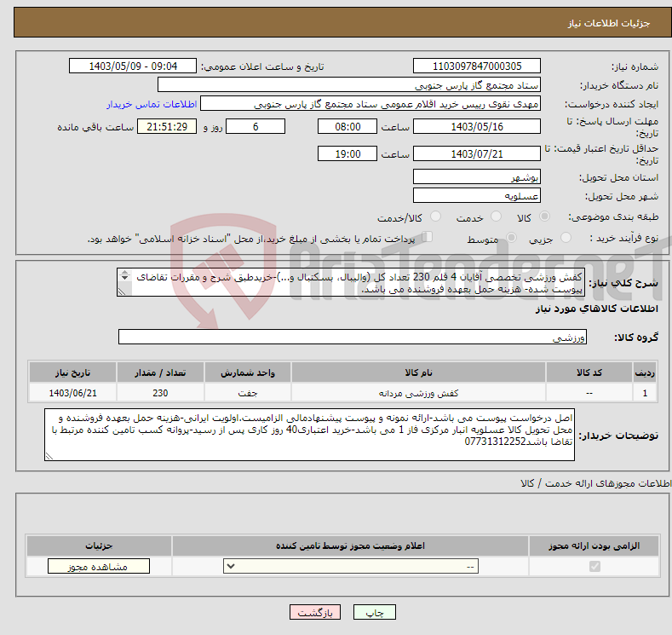Image resolution: width=672 pixels, height=635 pixels.
Task: Click the remaining time field 21:51:29
Action: coord(167,126)
